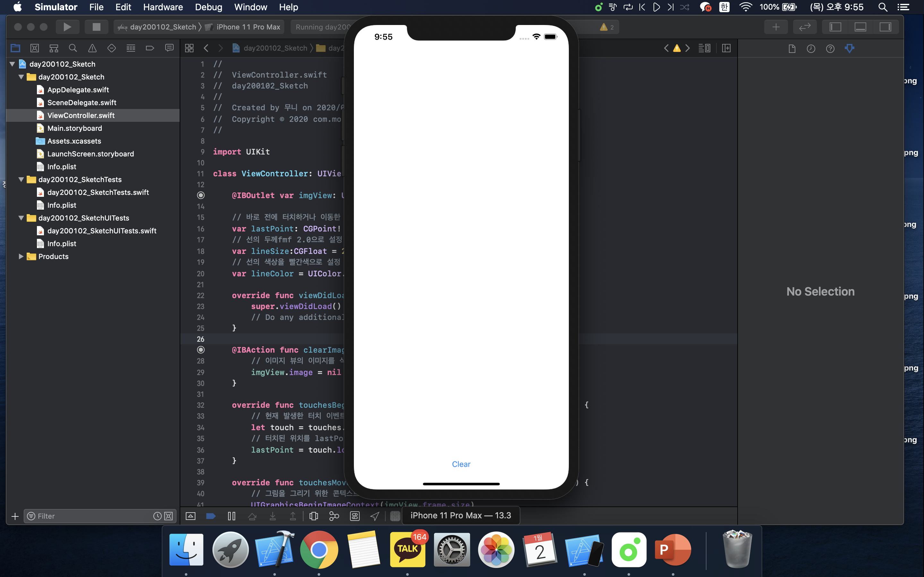
Task: Collapse the day200102_SketchUITests folder
Action: click(x=21, y=218)
